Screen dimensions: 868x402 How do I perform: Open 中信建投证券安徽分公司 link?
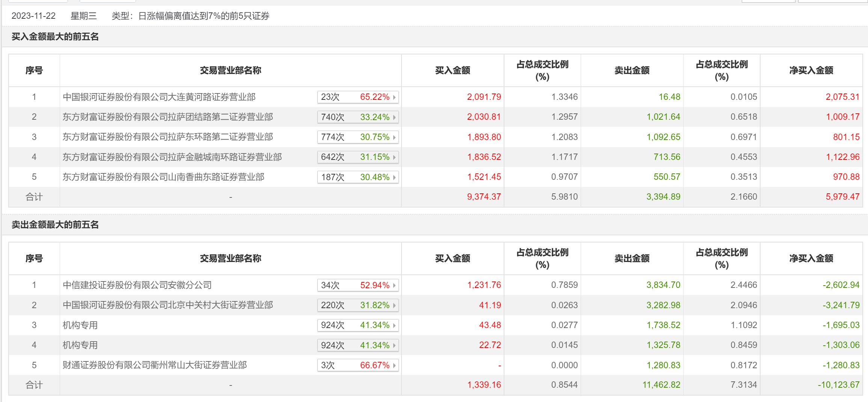click(137, 285)
